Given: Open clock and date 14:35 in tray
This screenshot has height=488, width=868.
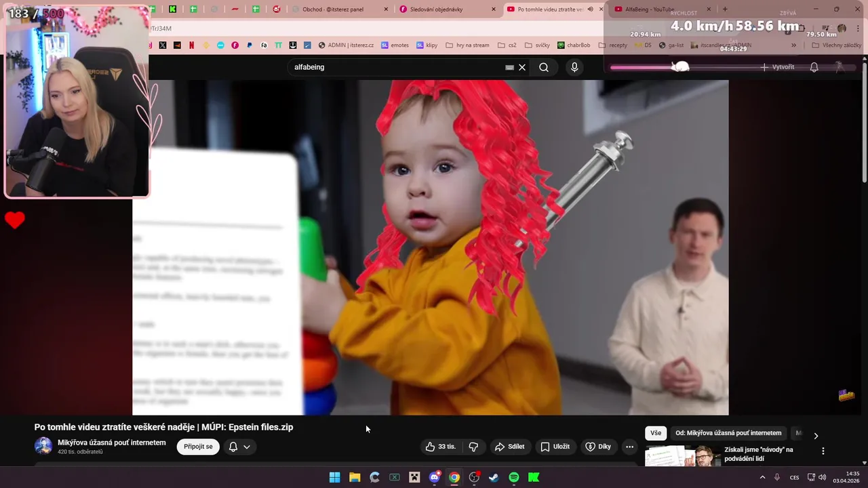Looking at the screenshot, I should tap(846, 477).
